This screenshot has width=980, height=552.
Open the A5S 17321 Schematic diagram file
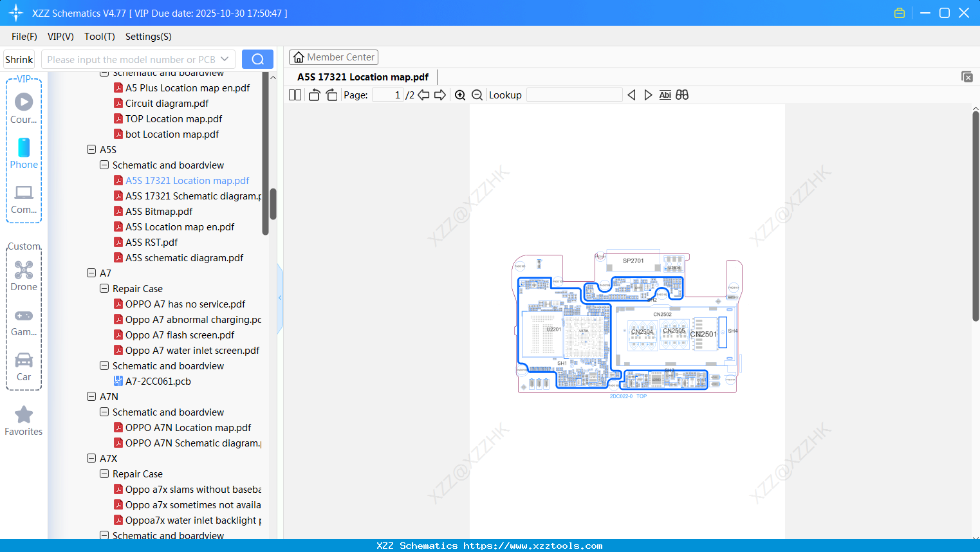tap(189, 196)
